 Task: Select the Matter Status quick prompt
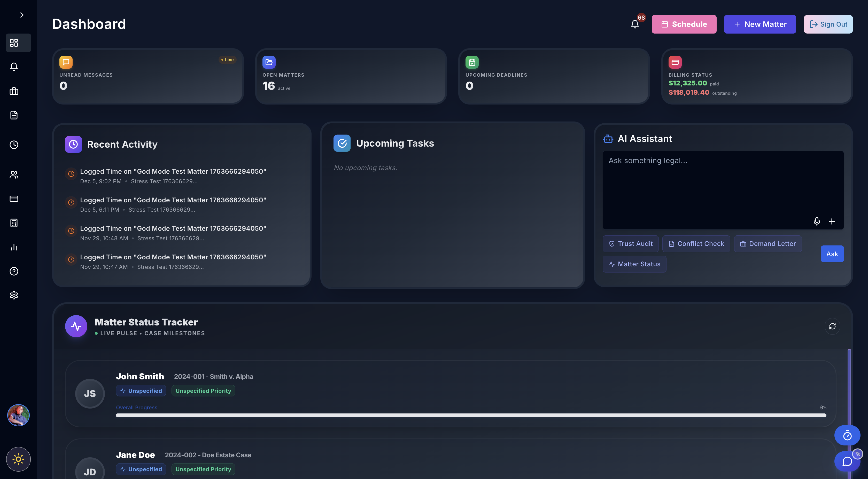634,264
